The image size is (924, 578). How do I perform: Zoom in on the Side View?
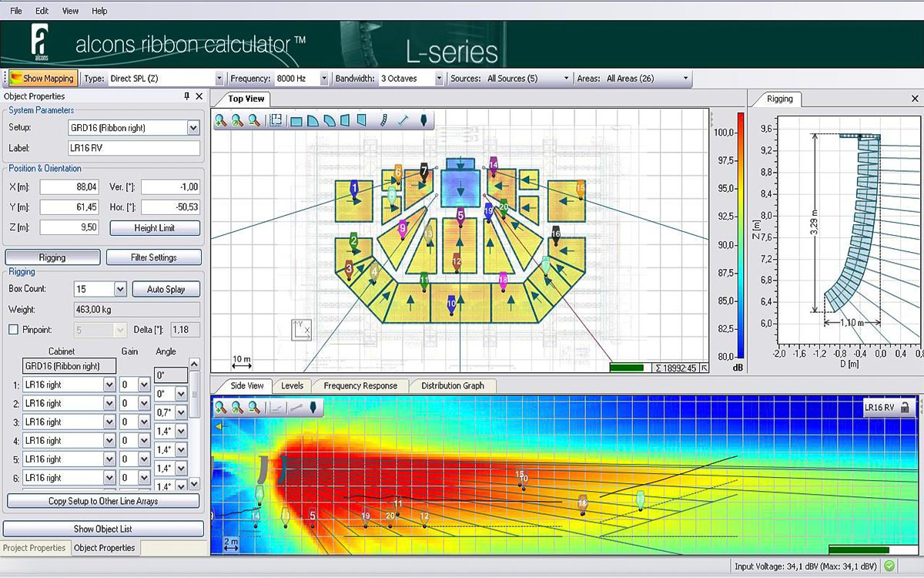click(x=221, y=408)
